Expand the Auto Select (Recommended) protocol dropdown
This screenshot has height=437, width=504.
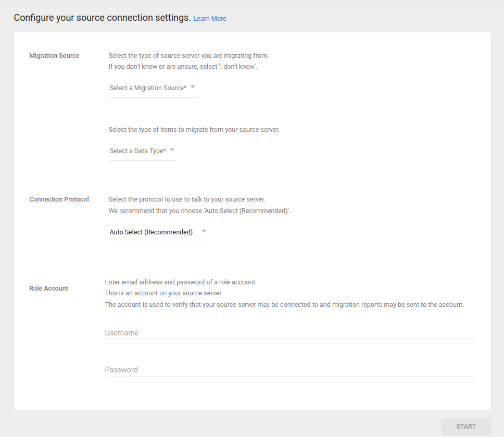coord(151,232)
